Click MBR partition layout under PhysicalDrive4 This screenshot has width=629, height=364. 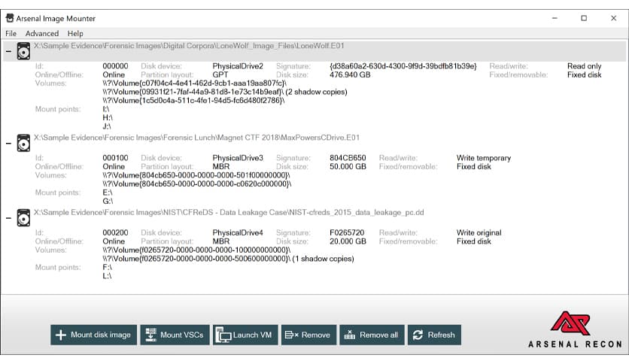click(221, 241)
